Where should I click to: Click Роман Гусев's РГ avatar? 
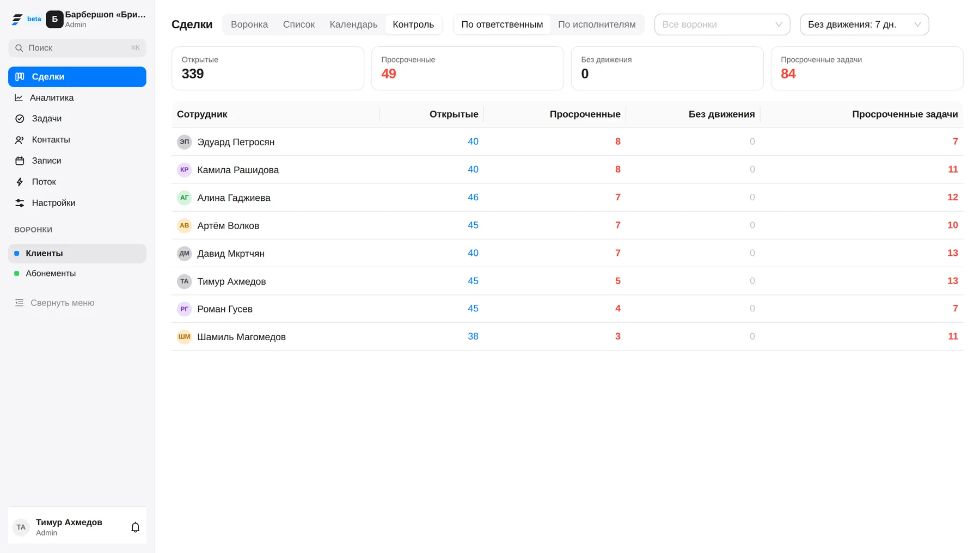185,309
